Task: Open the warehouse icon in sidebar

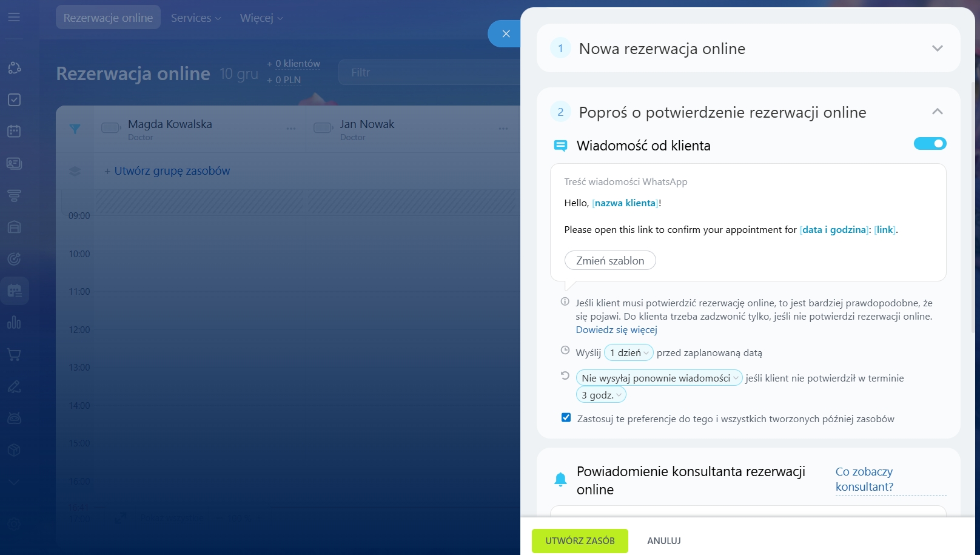Action: (x=14, y=227)
